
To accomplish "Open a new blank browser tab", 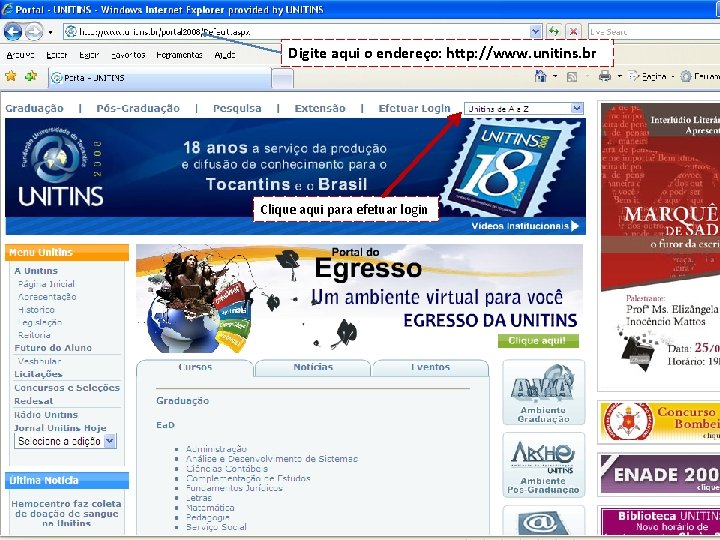I will point(282,79).
